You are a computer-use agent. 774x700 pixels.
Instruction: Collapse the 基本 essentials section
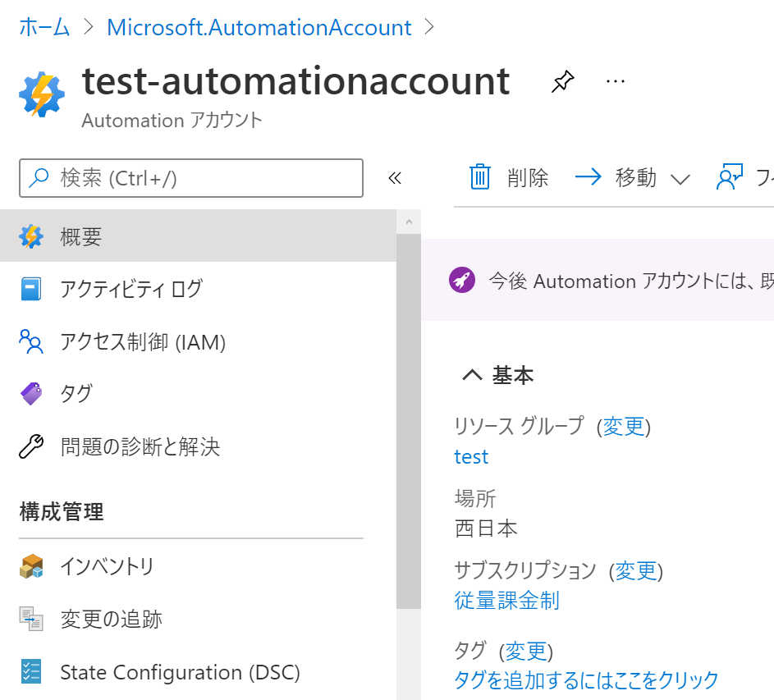point(473,375)
